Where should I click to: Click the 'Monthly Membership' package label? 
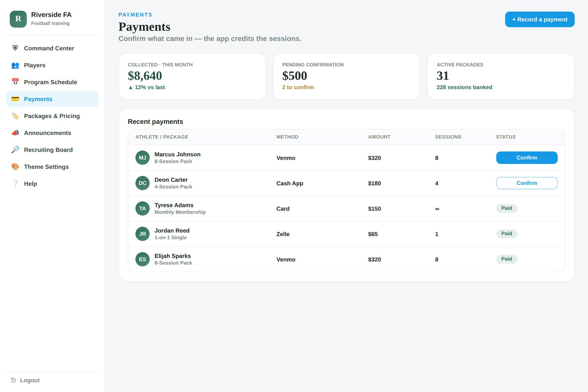click(x=180, y=212)
